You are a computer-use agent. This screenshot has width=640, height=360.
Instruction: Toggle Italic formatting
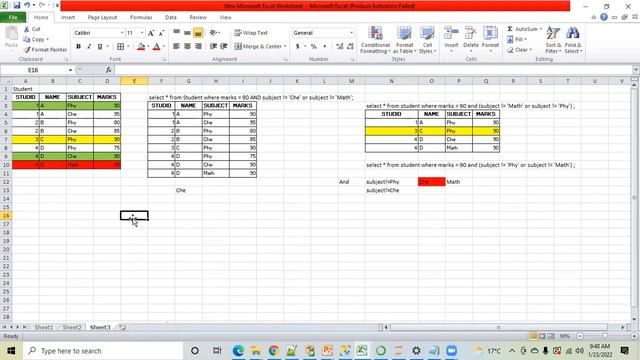(x=89, y=47)
